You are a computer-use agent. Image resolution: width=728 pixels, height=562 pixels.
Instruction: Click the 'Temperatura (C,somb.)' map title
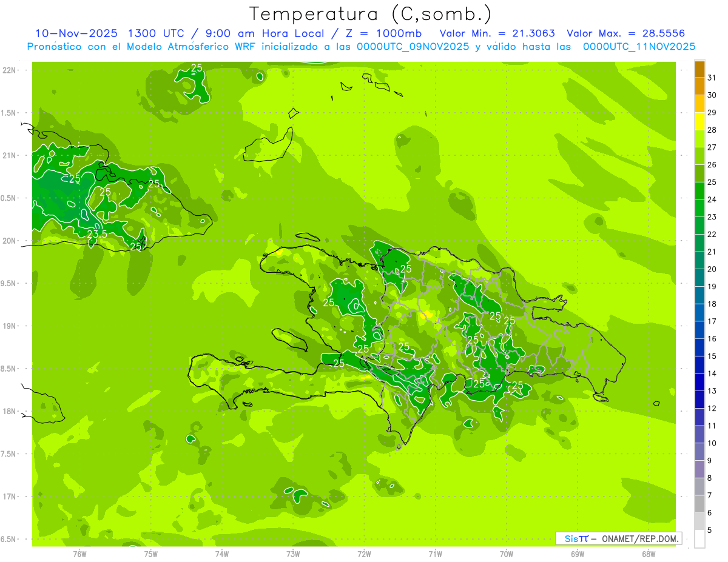371,14
